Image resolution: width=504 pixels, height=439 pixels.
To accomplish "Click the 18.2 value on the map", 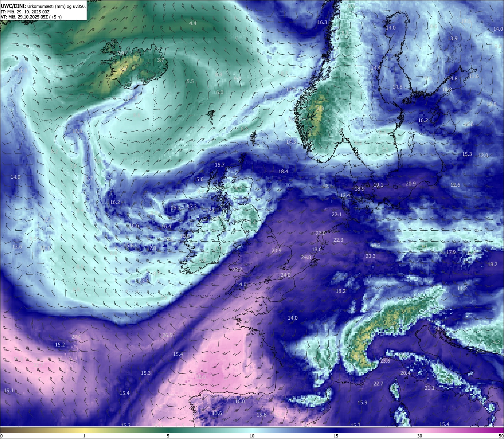I will pyautogui.click(x=341, y=291).
